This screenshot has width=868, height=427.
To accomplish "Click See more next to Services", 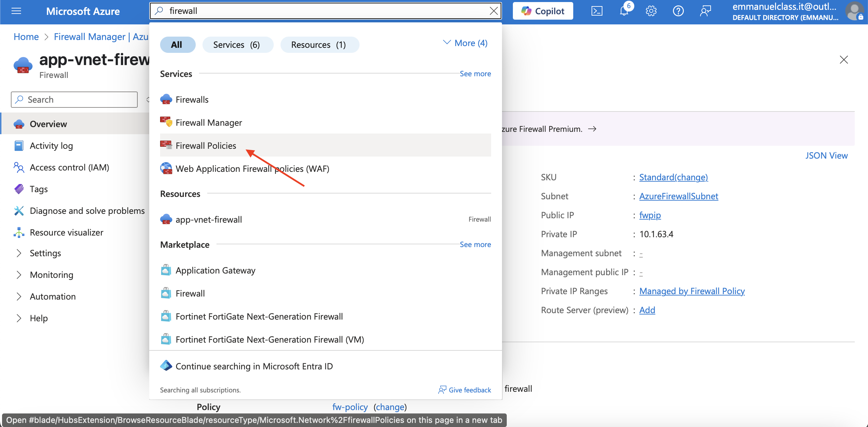I will (x=475, y=74).
